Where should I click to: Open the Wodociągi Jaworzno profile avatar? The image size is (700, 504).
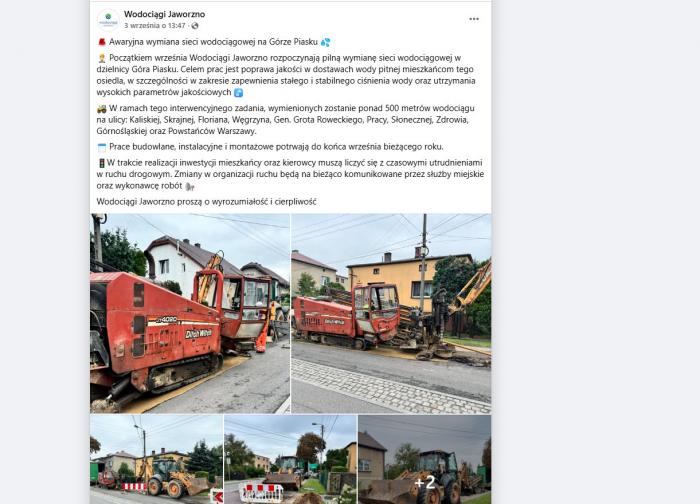click(108, 20)
